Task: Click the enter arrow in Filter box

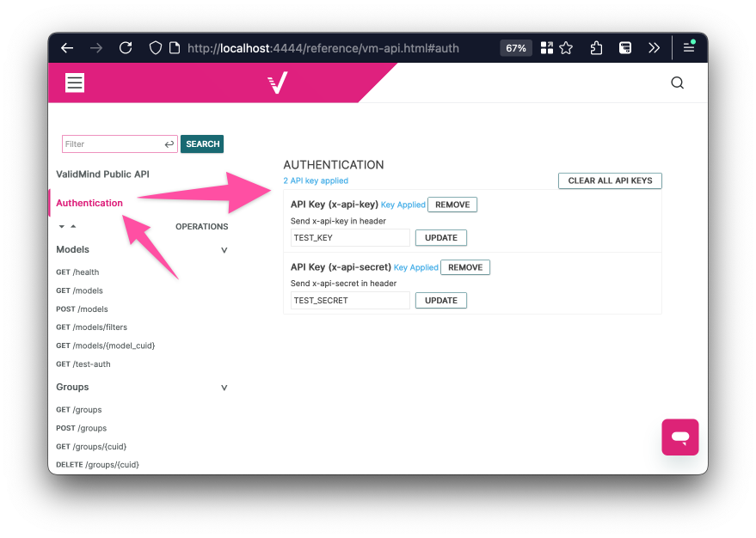Action: pyautogui.click(x=169, y=144)
